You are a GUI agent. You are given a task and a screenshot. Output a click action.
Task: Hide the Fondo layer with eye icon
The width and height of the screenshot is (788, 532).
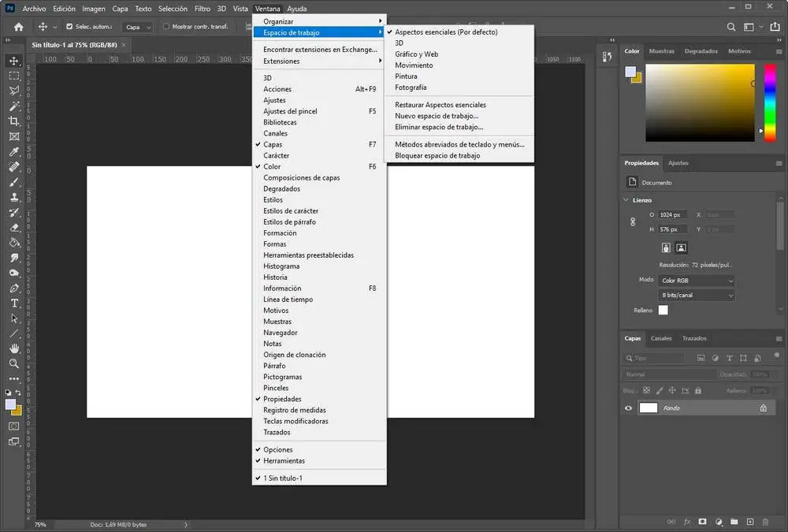pos(629,408)
